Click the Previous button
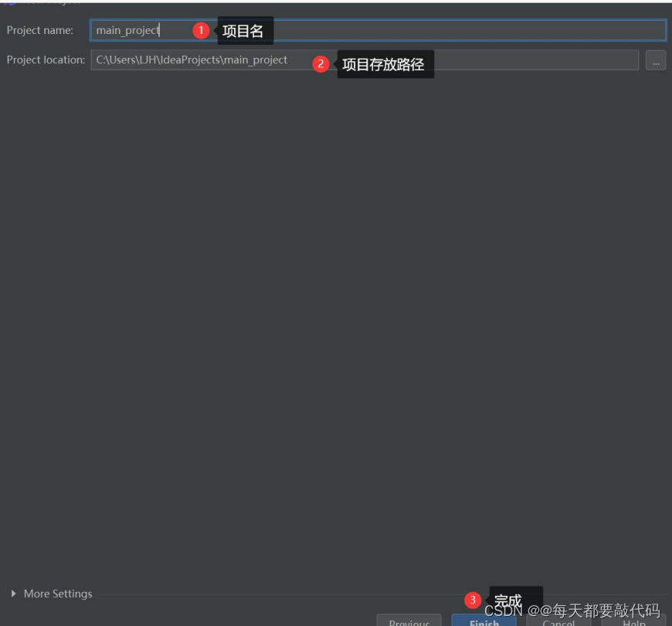 pos(409,623)
